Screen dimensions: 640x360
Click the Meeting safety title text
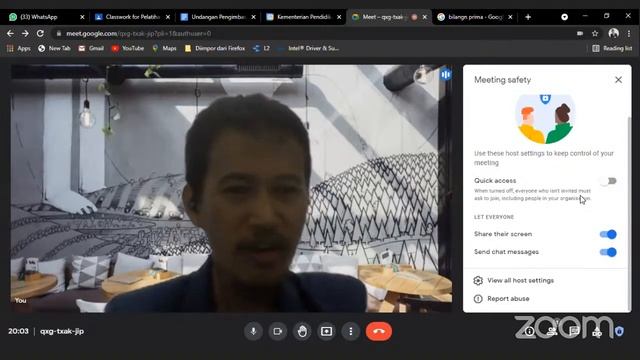point(502,80)
